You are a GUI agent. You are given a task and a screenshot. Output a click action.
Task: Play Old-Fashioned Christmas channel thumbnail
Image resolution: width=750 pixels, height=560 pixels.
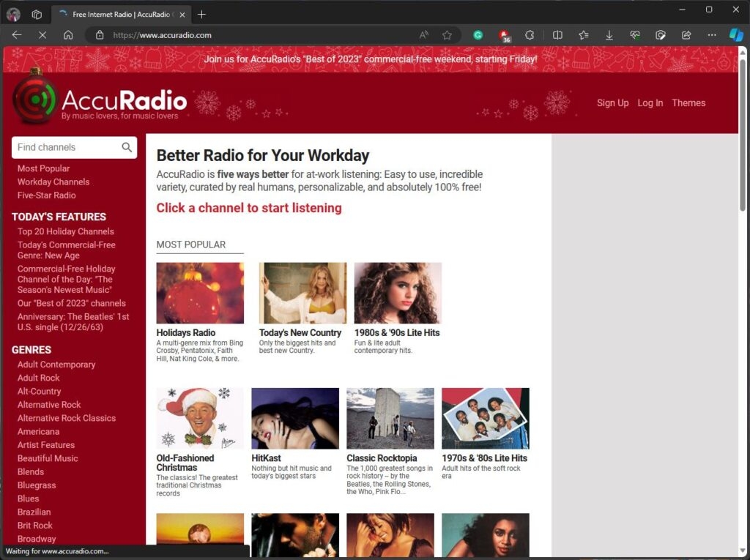point(200,419)
